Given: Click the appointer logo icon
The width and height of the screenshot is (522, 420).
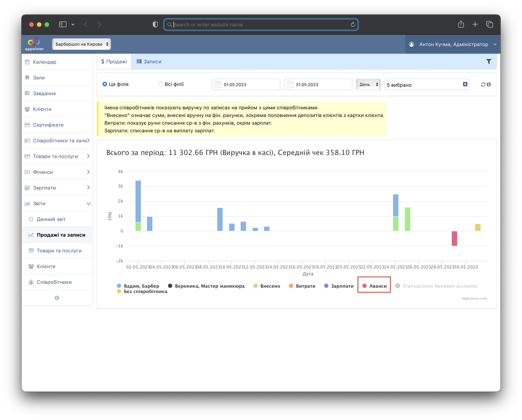Looking at the screenshot, I should point(34,44).
